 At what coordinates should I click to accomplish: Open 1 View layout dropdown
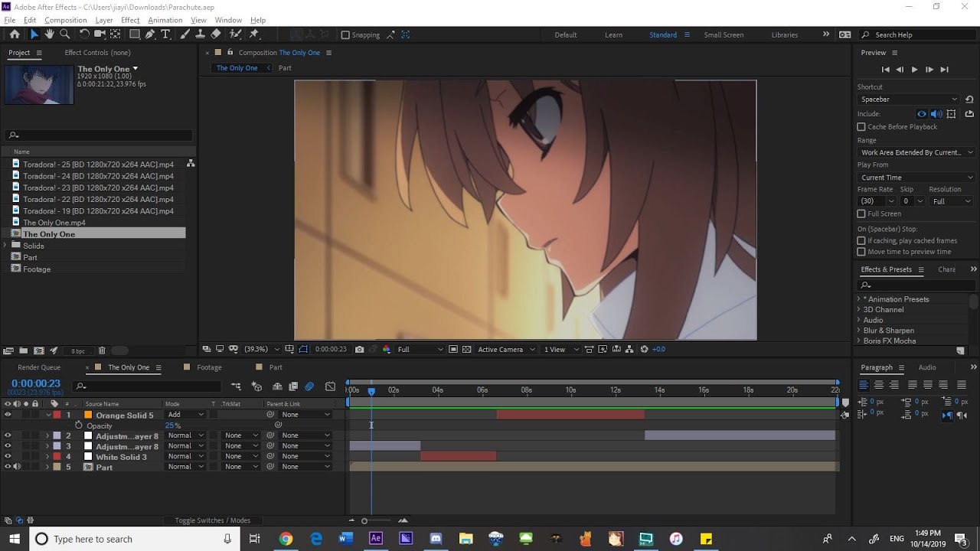[x=560, y=349]
